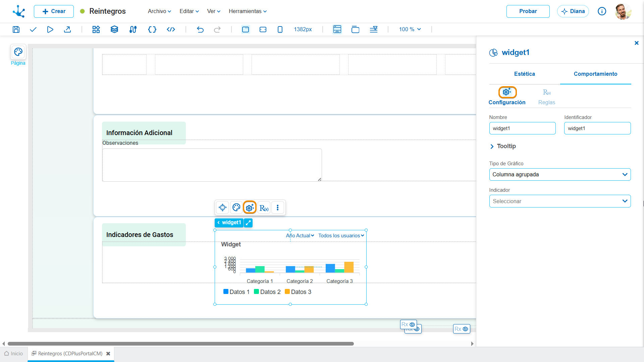Open the 100 % zoom dropdown
This screenshot has height=362, width=644.
(x=410, y=29)
